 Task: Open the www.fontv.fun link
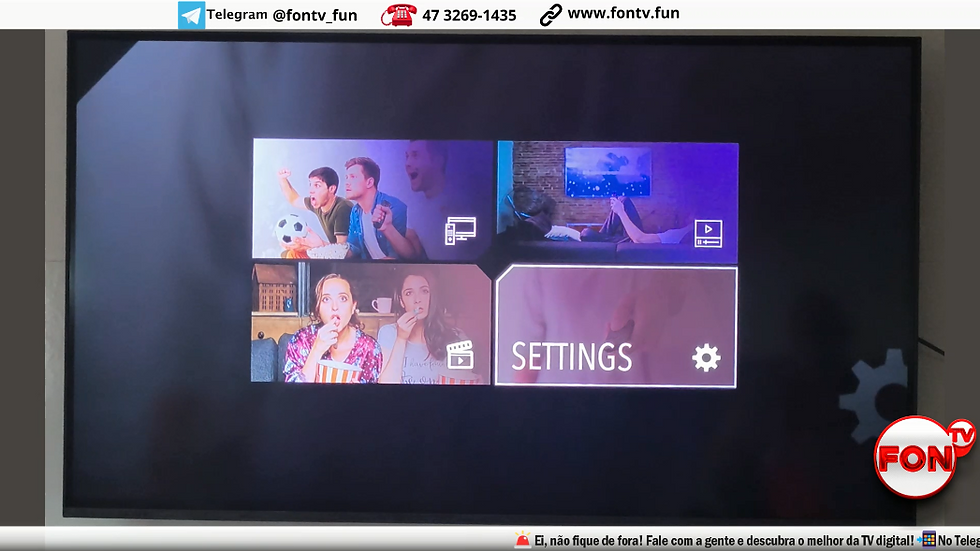[x=623, y=13]
